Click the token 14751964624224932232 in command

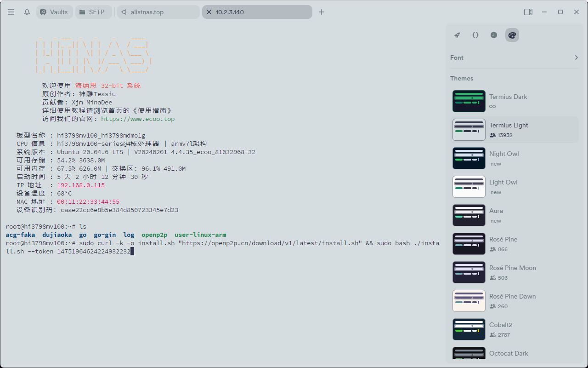(94, 251)
